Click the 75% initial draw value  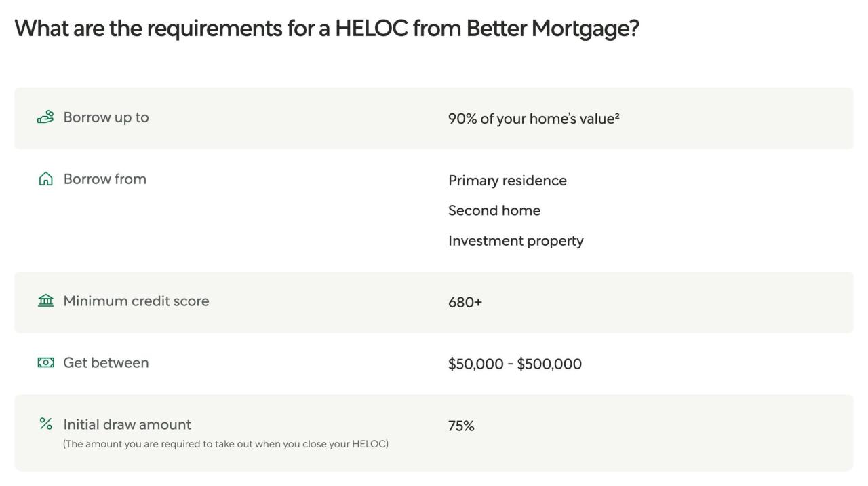click(461, 426)
